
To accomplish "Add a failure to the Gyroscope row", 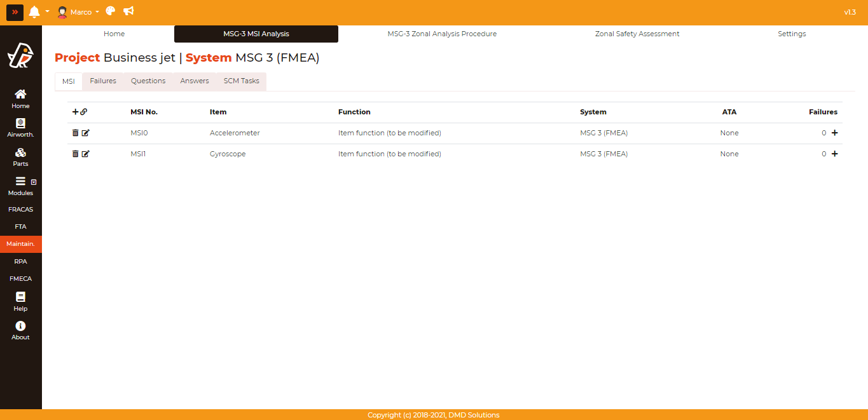I will (835, 154).
